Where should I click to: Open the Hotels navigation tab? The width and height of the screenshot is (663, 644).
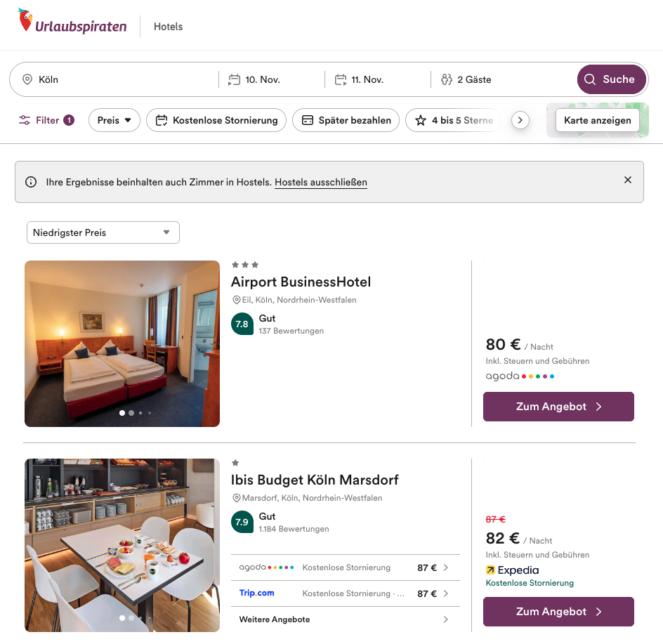[x=168, y=27]
